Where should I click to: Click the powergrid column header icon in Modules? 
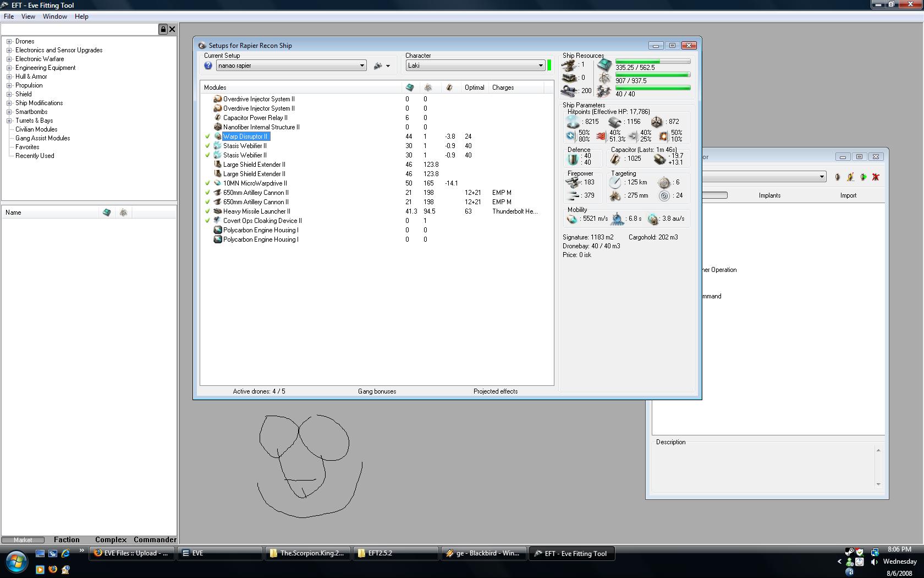428,88
